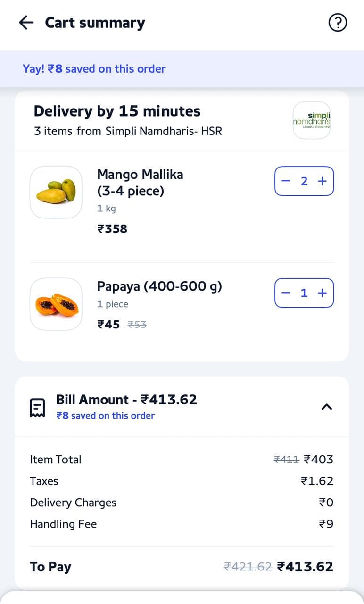Image resolution: width=364 pixels, height=604 pixels.
Task: Decrease Mango Mallika quantity with minus
Action: (x=286, y=181)
